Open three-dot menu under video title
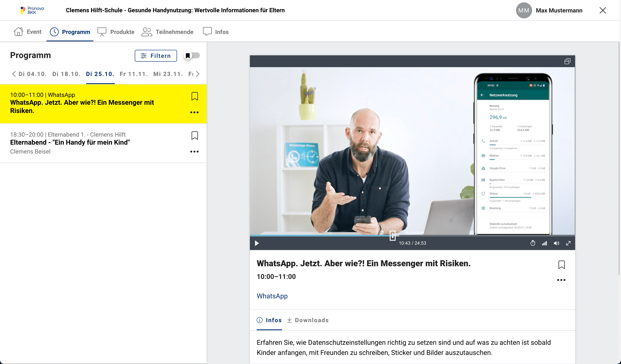The height and width of the screenshot is (364, 621). [561, 280]
